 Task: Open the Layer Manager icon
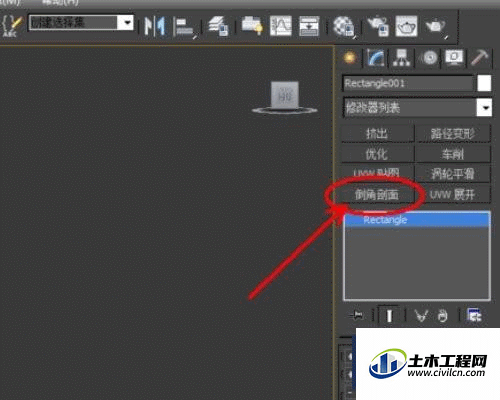tap(218, 26)
